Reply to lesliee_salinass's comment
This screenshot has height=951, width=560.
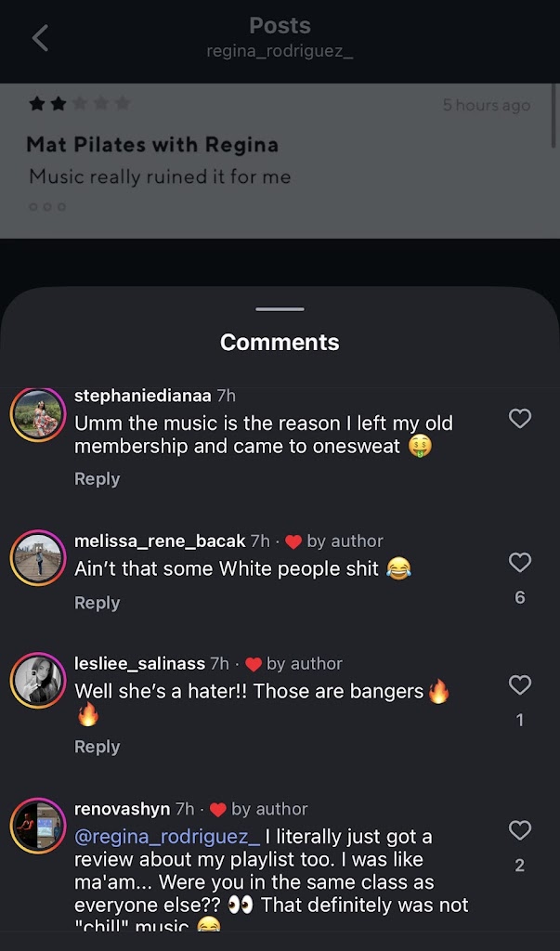tap(97, 748)
